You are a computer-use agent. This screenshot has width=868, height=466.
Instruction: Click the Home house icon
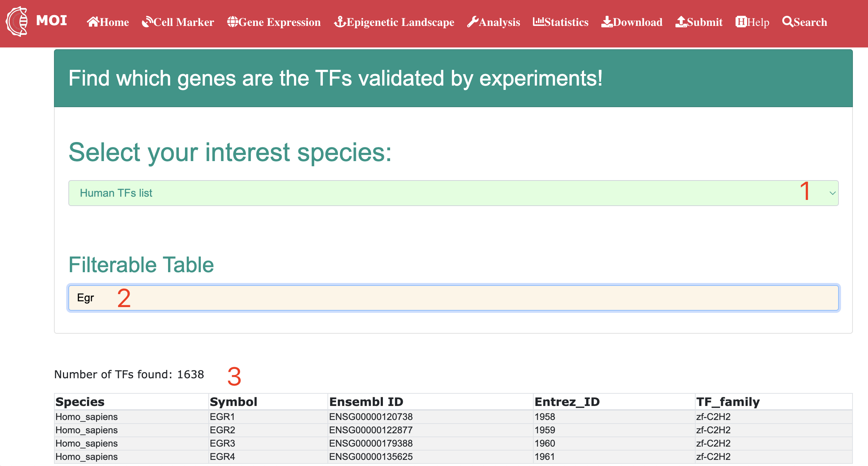[93, 22]
